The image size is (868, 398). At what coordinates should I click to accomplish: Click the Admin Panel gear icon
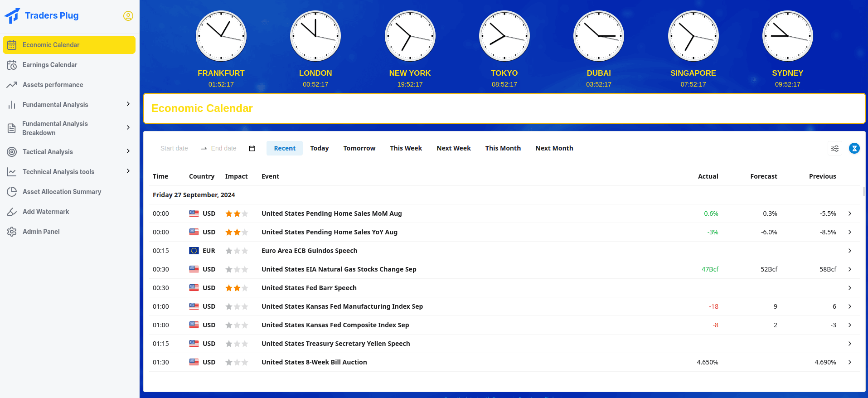(x=12, y=232)
